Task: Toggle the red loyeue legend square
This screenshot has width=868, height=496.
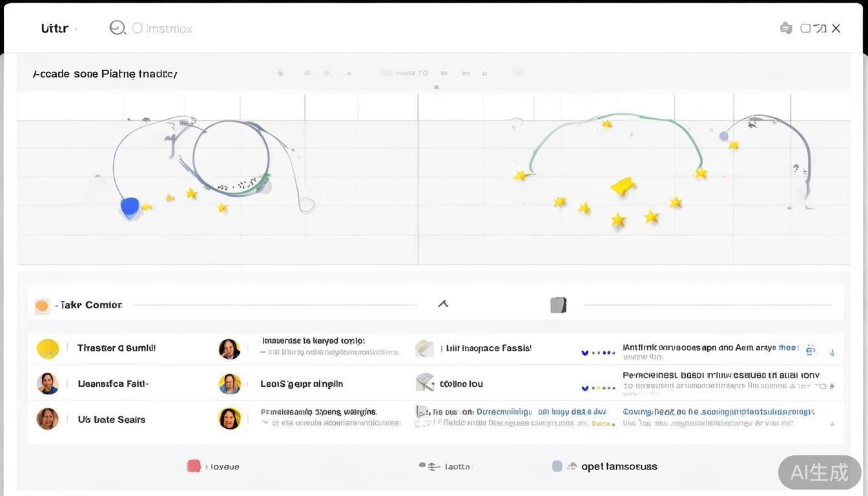Action: pyautogui.click(x=193, y=466)
